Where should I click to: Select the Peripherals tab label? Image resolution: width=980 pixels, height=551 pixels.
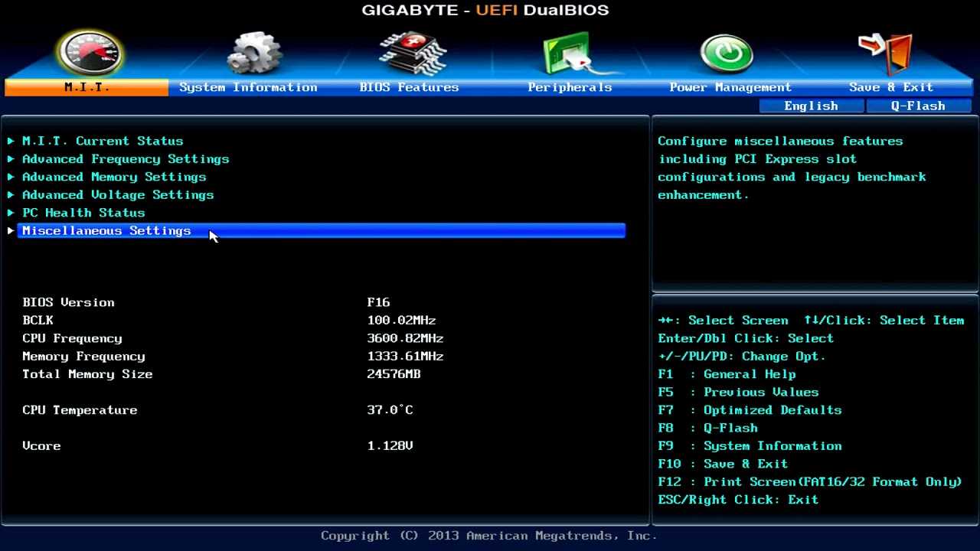(x=570, y=87)
